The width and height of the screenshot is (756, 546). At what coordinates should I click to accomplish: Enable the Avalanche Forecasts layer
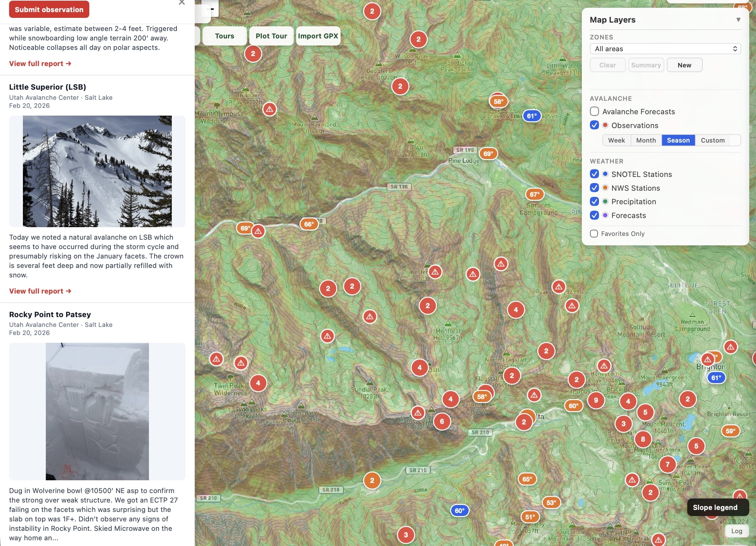coord(594,112)
